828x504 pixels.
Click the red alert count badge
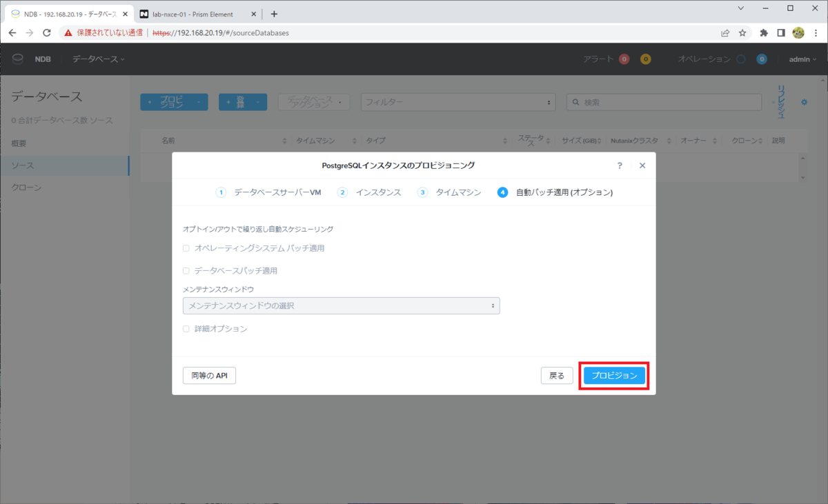point(624,59)
